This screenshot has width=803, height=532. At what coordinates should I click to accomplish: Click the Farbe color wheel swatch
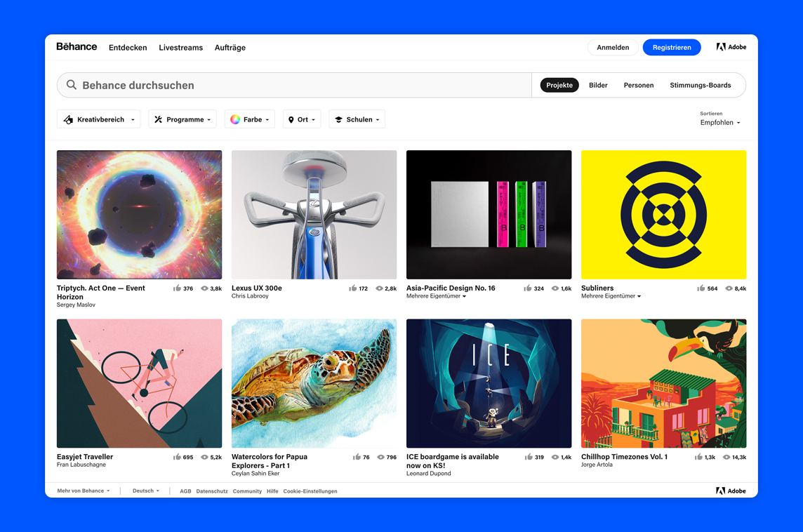[235, 119]
